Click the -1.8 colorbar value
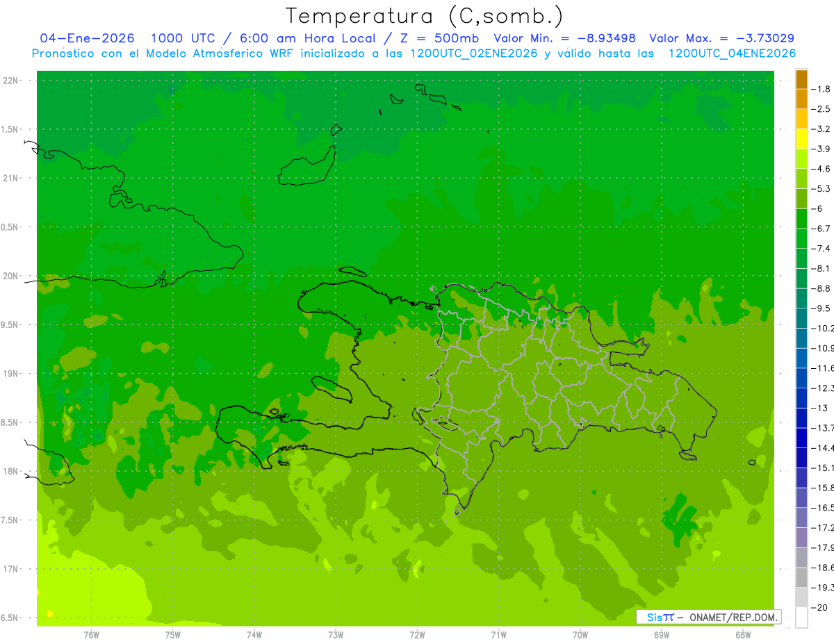 (821, 89)
